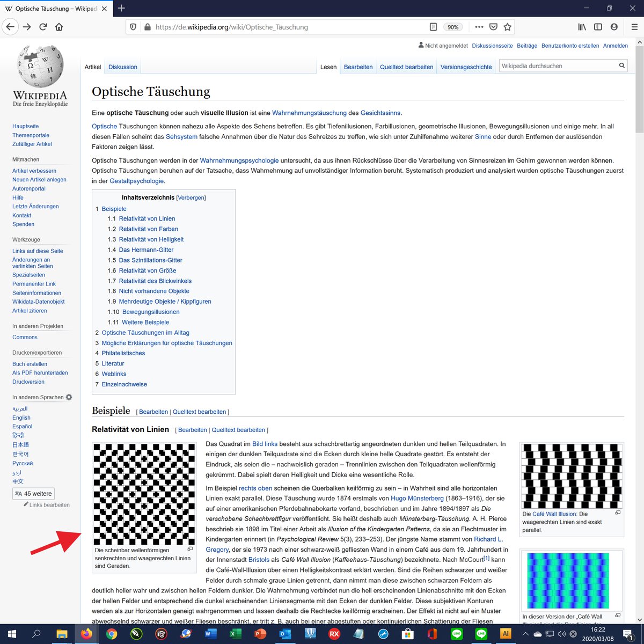644x644 pixels.
Task: Reload the current page
Action: (43, 27)
